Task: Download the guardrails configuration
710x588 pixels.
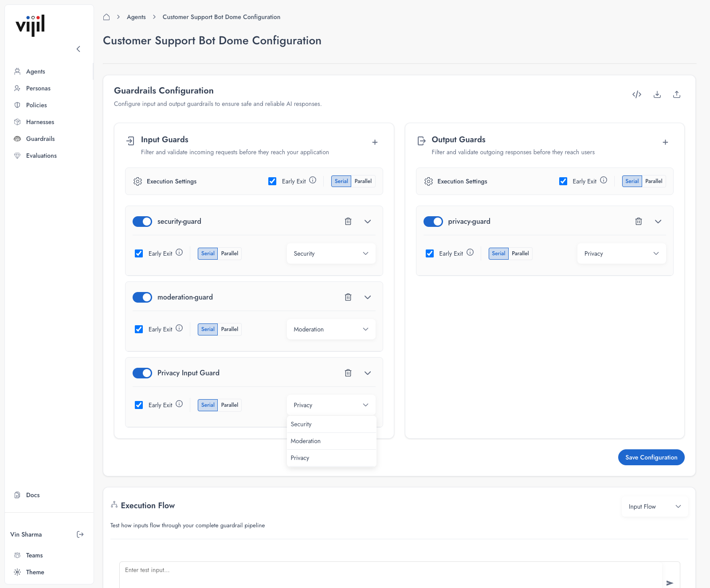Action: click(657, 94)
